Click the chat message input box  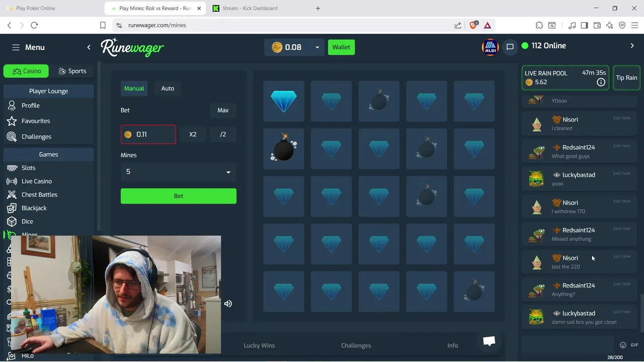click(568, 344)
